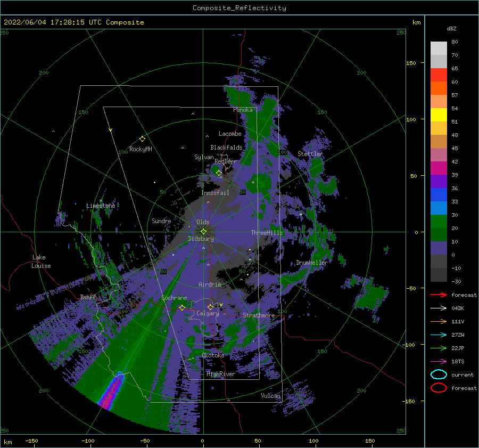The image size is (479, 448).
Task: Pick the light gray 70-80 dBZ swatch
Action: point(439,48)
